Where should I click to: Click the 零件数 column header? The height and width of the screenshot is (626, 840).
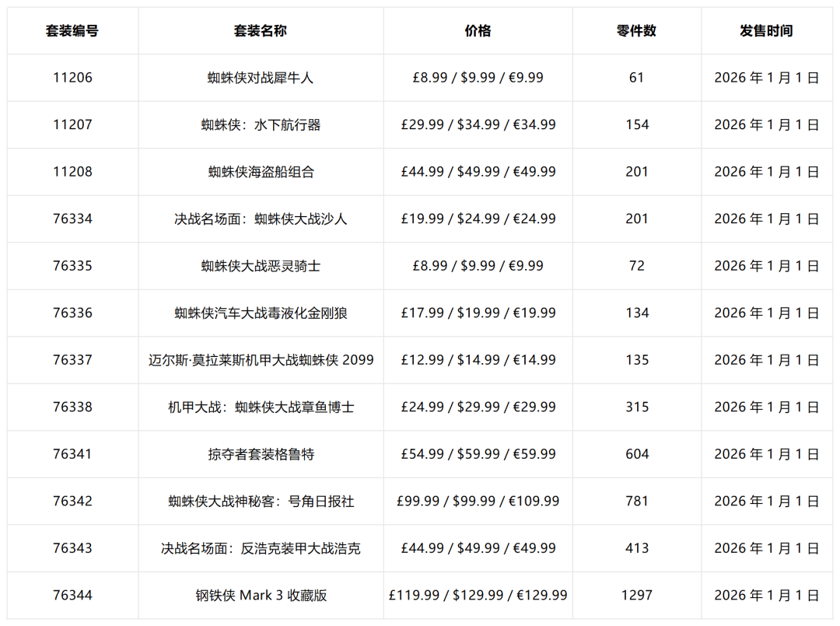click(636, 31)
